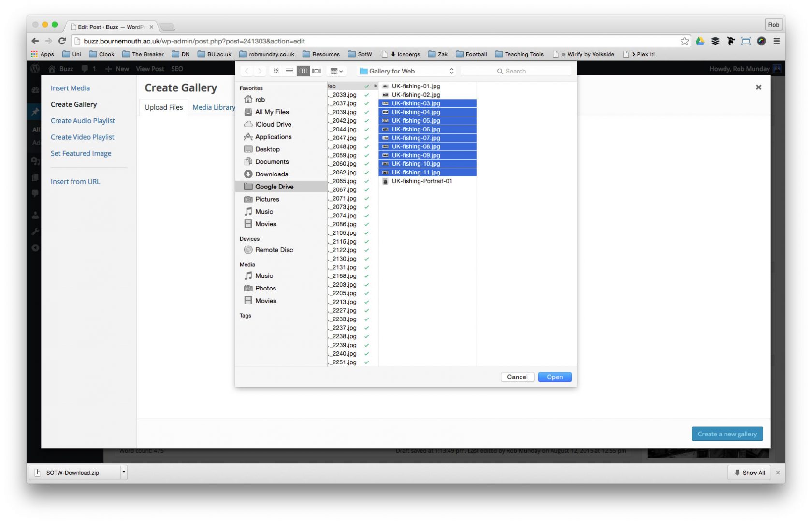Go back in file dialog navigation
The height and width of the screenshot is (522, 812).
(x=247, y=71)
